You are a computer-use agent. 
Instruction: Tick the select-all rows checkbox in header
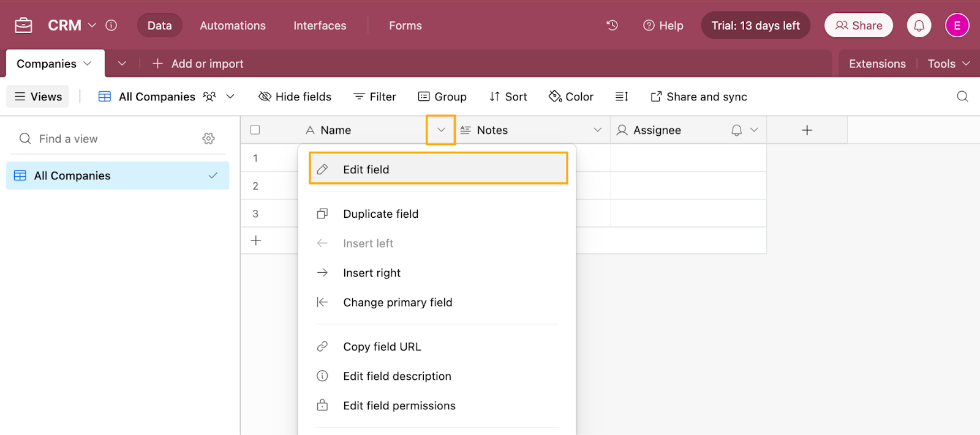tap(255, 130)
